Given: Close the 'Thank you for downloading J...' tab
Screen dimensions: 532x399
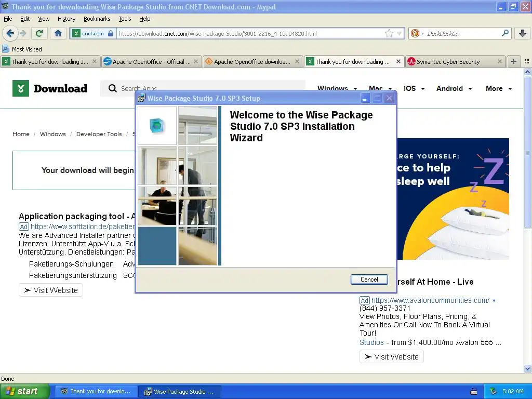Looking at the screenshot, I should [x=95, y=61].
